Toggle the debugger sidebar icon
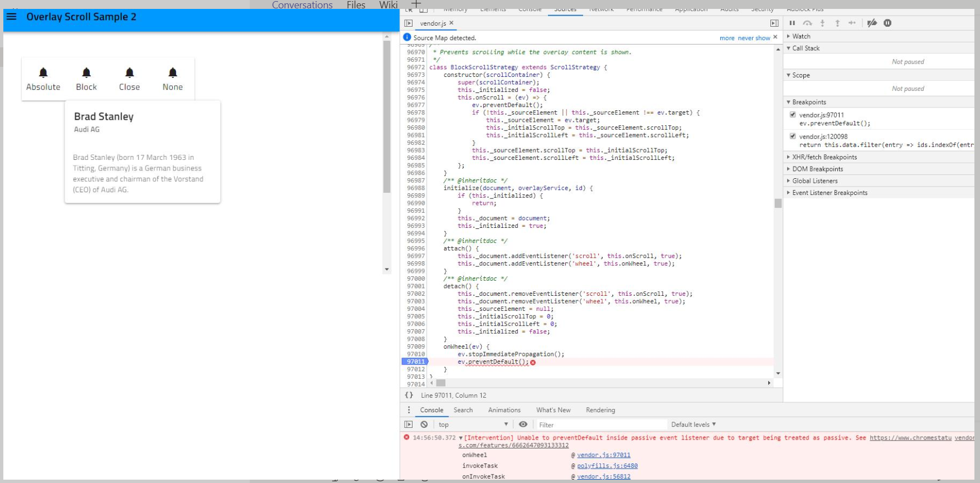 coord(774,23)
